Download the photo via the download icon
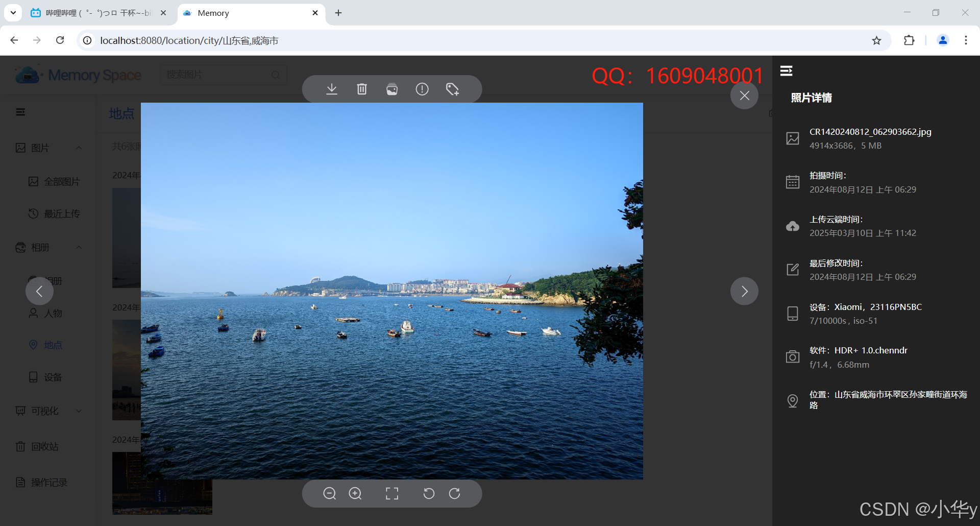This screenshot has height=526, width=980. coord(332,89)
